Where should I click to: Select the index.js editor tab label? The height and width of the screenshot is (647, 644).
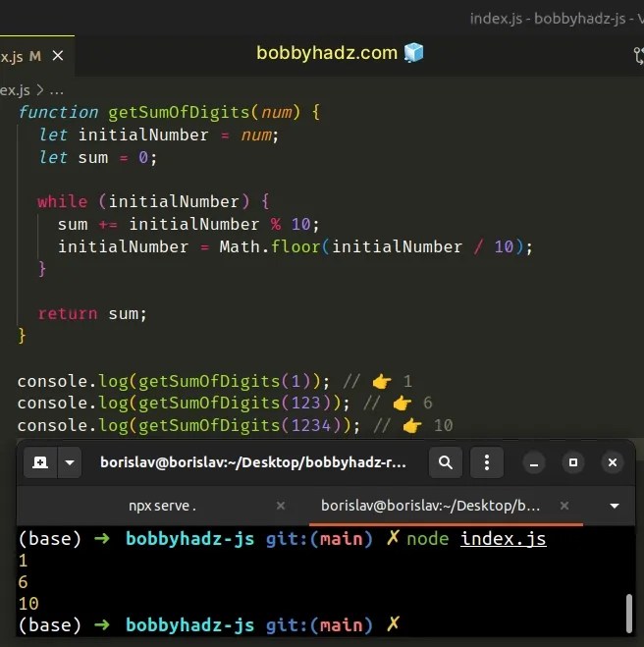click(11, 56)
